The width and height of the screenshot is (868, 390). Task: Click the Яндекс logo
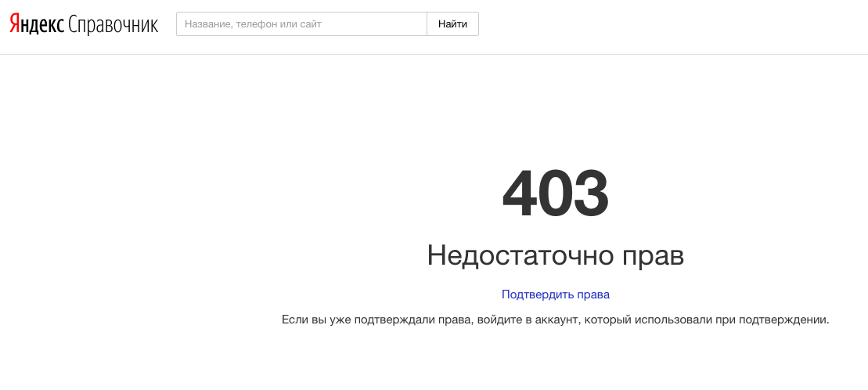(x=37, y=24)
